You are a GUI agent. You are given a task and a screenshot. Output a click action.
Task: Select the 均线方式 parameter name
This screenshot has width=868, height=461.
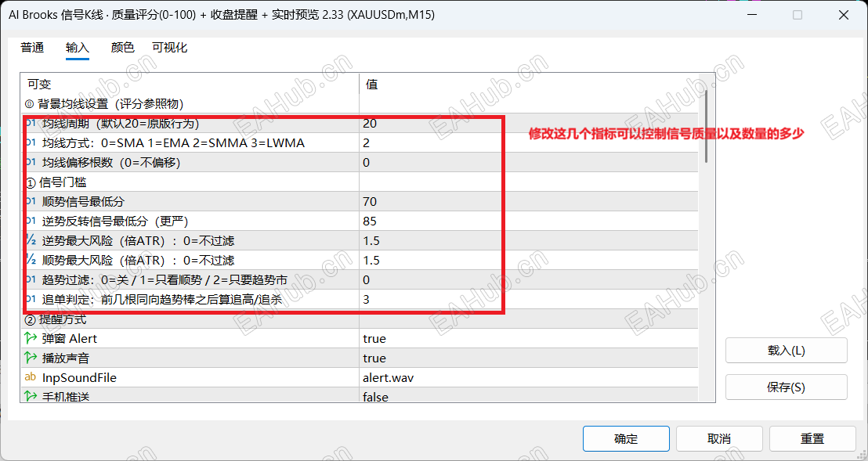pyautogui.click(x=173, y=143)
